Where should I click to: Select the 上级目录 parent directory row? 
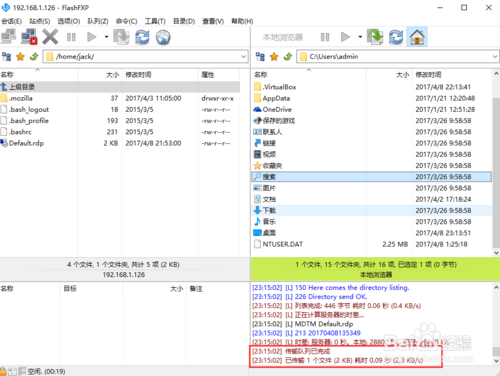(120, 87)
